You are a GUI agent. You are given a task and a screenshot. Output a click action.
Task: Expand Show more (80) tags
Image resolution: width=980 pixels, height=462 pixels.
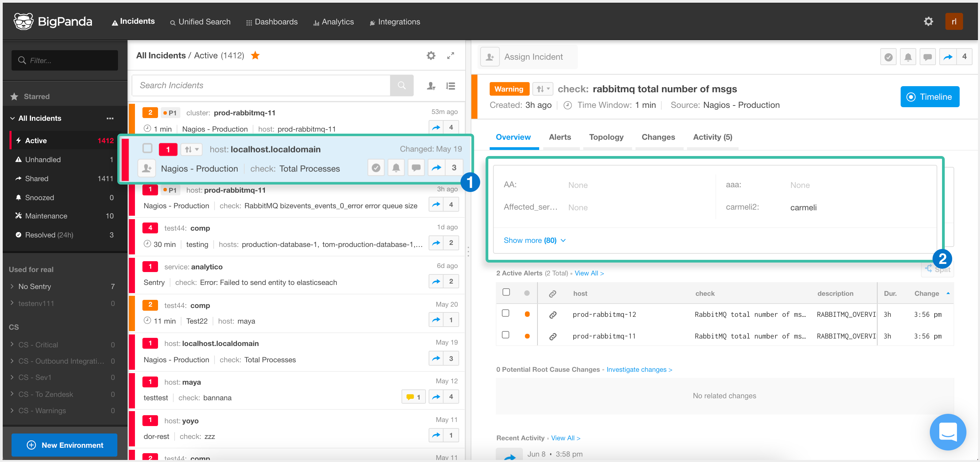534,240
